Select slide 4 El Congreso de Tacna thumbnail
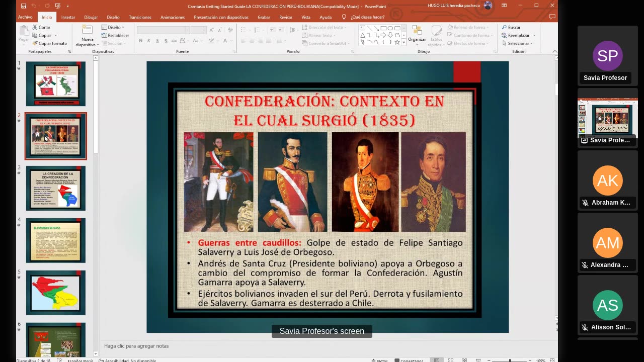 [56, 240]
